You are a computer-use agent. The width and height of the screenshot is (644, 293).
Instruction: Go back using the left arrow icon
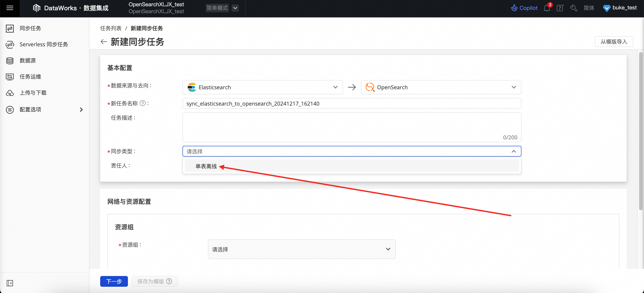(104, 42)
